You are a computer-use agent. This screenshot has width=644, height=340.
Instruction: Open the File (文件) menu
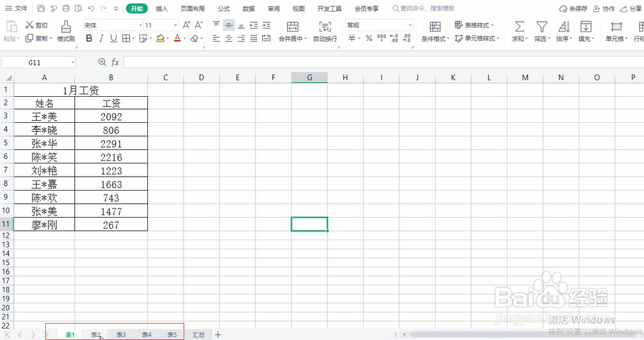coord(16,8)
